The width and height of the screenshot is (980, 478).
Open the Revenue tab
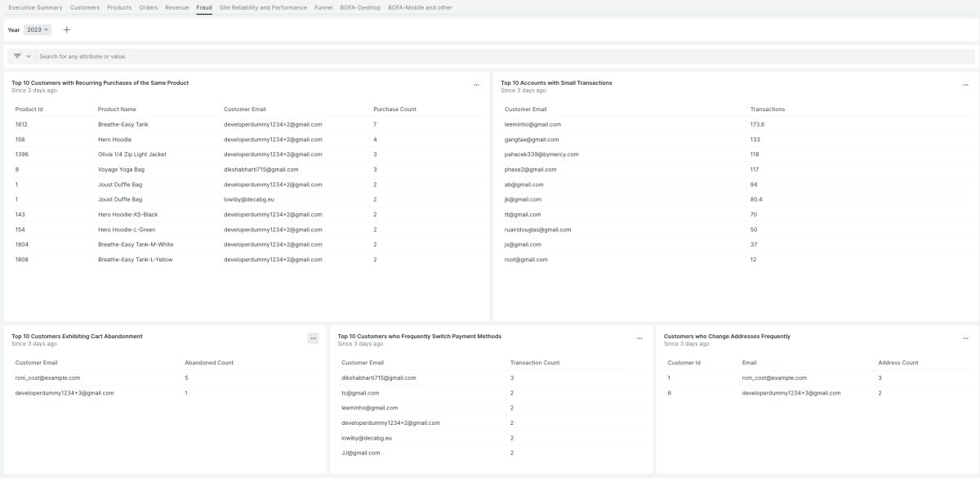pyautogui.click(x=176, y=7)
